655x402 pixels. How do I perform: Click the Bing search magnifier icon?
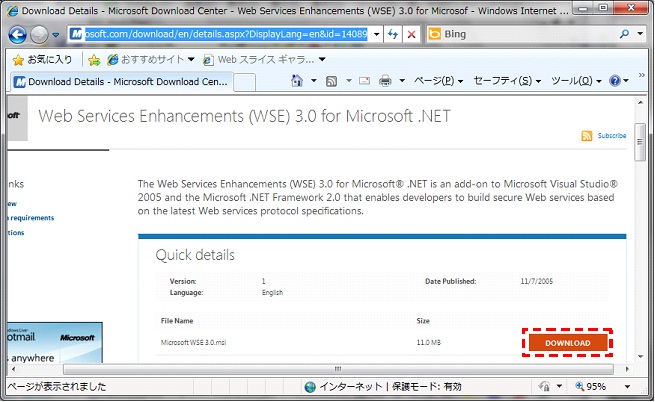coord(625,34)
